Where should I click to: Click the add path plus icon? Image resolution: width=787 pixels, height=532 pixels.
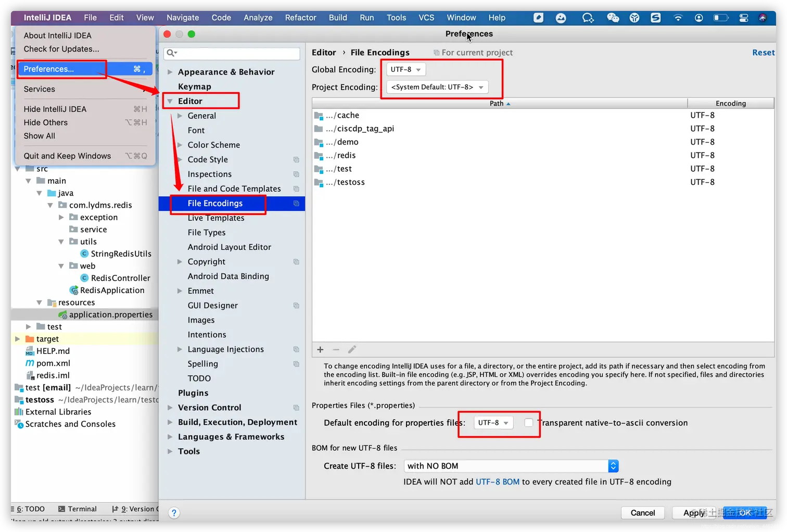click(x=321, y=349)
